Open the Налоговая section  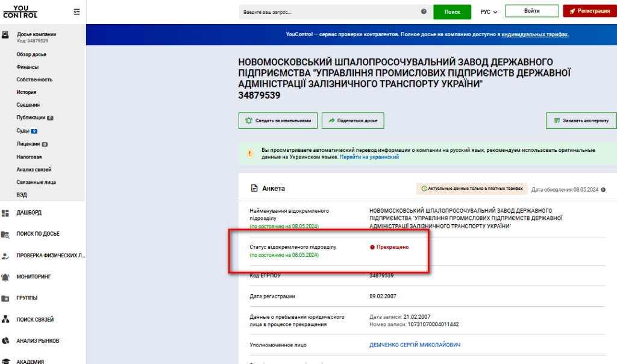29,157
